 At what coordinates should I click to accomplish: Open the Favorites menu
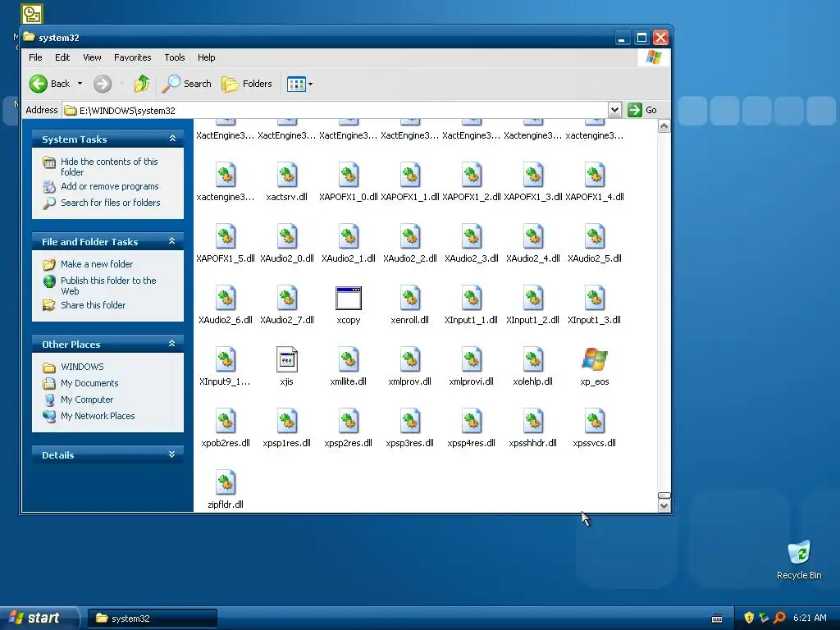tap(132, 57)
